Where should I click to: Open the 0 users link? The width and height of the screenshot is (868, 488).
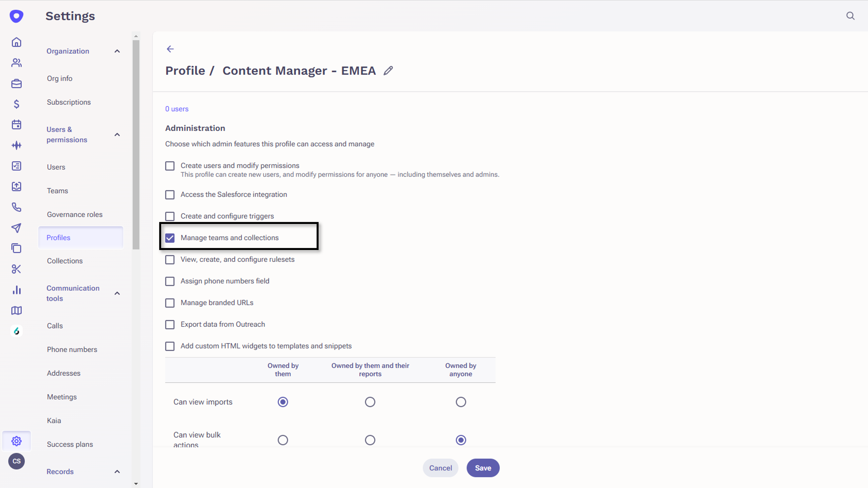pos(177,109)
